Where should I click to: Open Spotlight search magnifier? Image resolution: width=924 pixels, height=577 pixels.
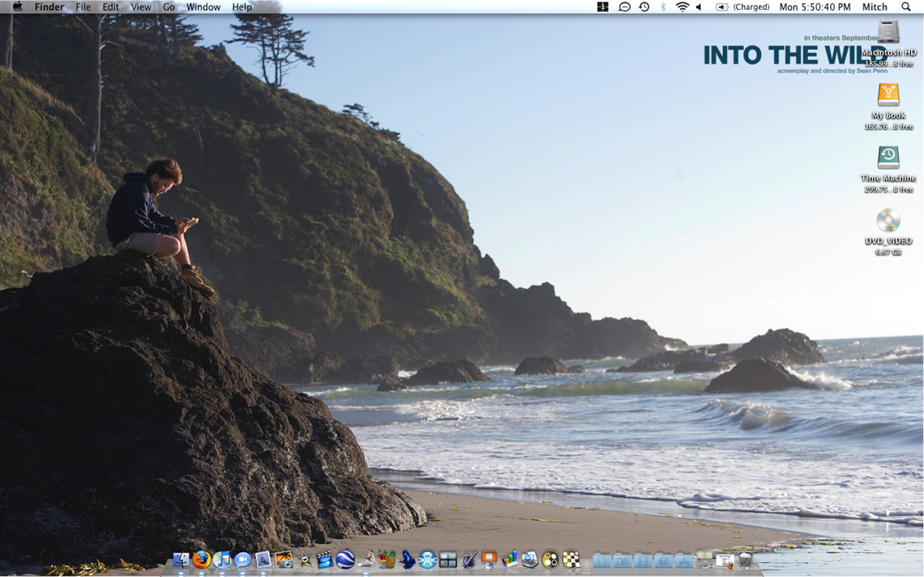coord(906,7)
